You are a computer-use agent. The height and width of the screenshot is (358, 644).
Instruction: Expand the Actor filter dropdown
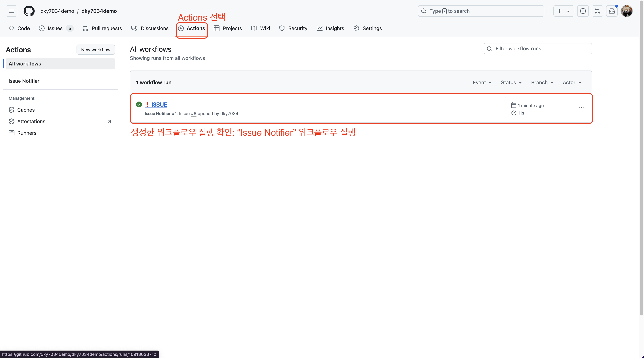click(x=572, y=82)
